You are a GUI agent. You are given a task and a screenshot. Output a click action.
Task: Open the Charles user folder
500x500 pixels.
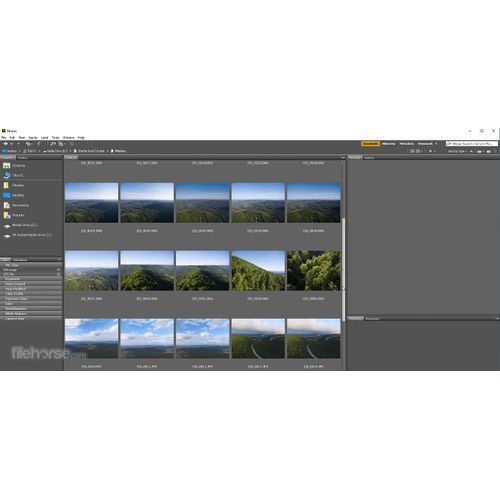pos(18,185)
